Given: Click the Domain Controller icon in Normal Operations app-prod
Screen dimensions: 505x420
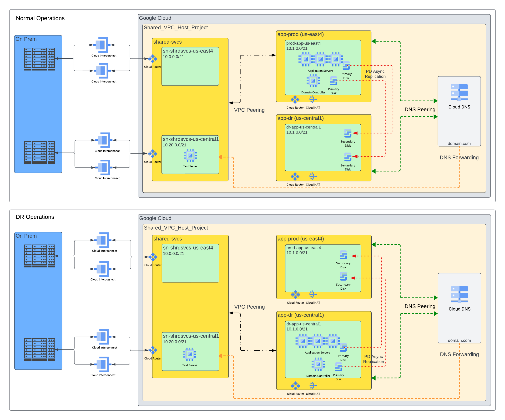Looking at the screenshot, I should point(313,81).
